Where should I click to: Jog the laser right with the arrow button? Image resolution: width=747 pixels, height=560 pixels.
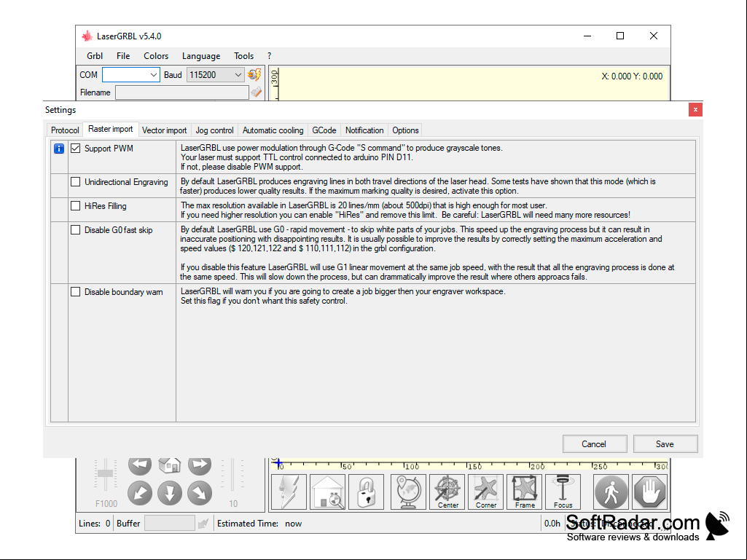(200, 465)
